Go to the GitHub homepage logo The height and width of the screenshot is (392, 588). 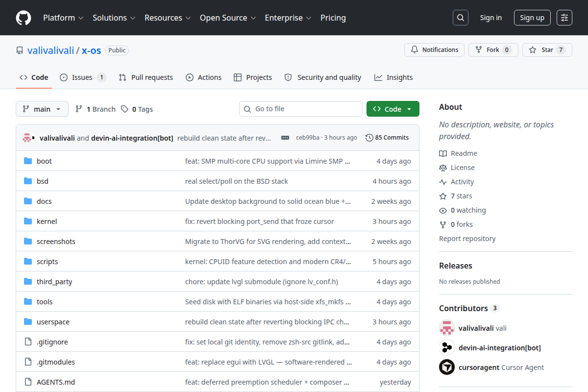[24, 18]
